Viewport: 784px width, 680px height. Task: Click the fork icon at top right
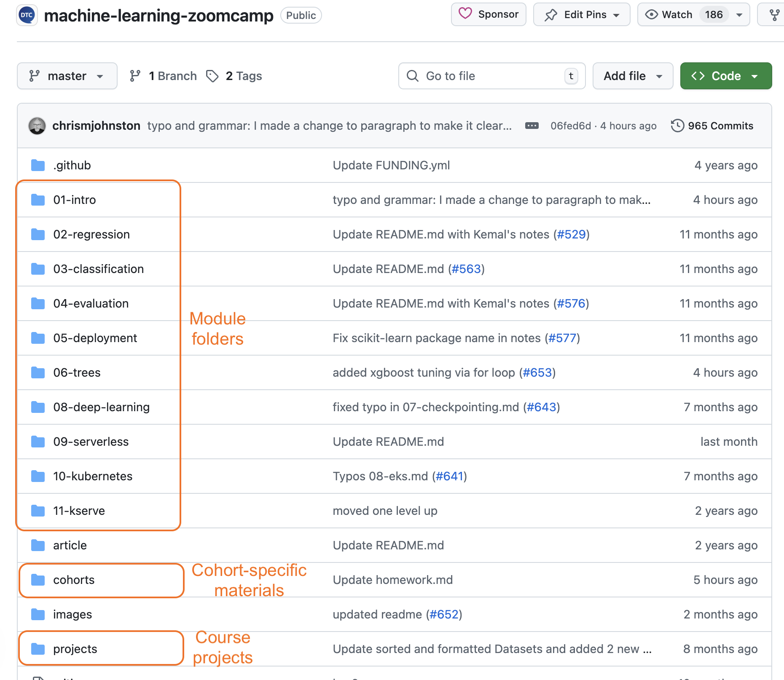(774, 15)
